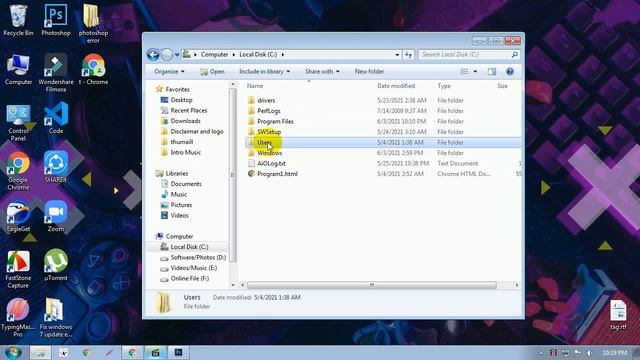
Task: Refresh the Local Disk (C:) view
Action: click(408, 54)
